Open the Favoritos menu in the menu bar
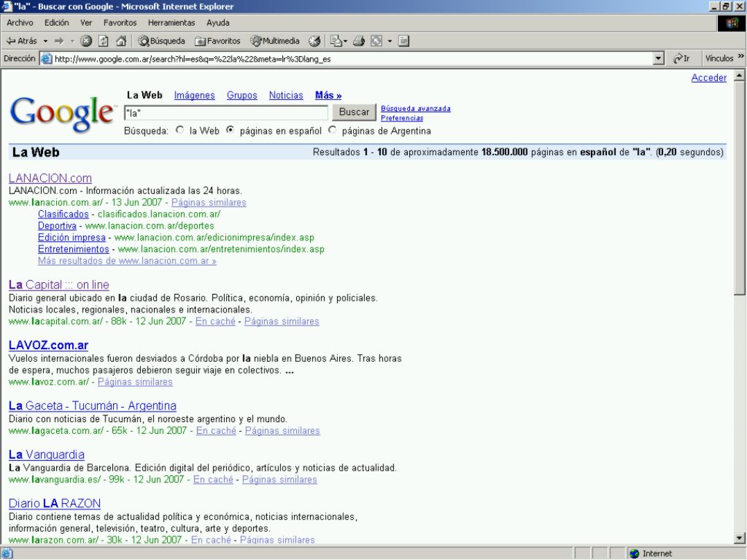Screen dimensions: 747x560 click(120, 23)
